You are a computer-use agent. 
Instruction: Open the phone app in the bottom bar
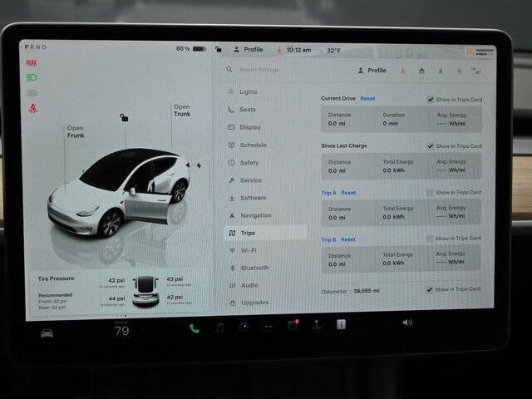(x=194, y=328)
